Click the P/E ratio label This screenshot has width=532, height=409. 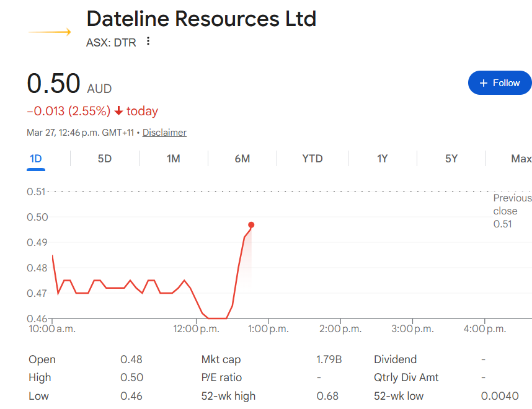coord(221,377)
